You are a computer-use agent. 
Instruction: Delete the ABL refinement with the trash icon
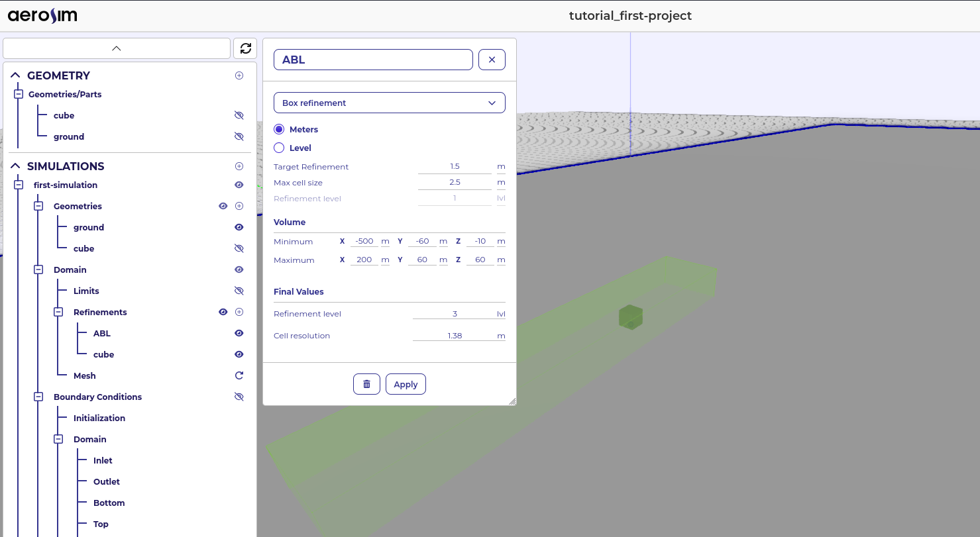[366, 383]
